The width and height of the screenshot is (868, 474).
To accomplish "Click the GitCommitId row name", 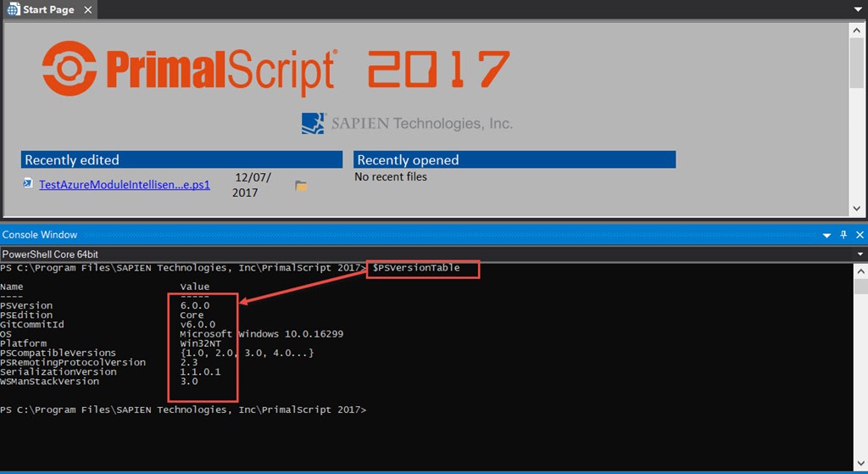I will [x=32, y=325].
